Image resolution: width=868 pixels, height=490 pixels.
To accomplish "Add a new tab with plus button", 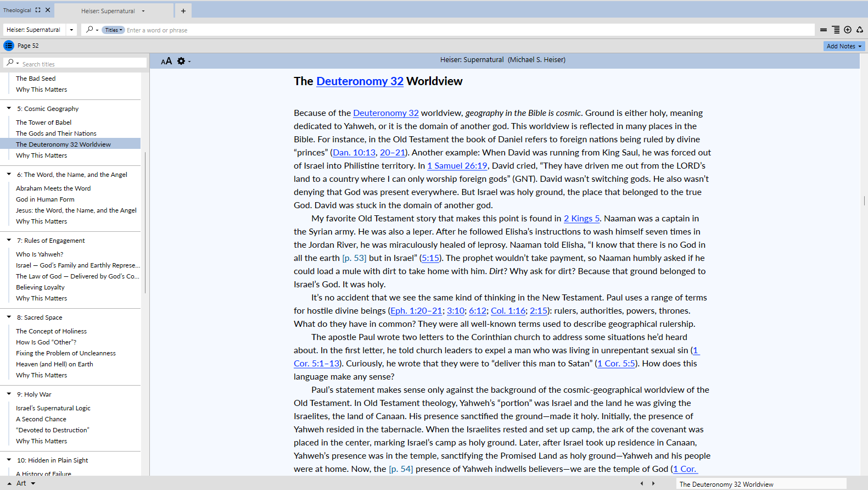I will (183, 10).
